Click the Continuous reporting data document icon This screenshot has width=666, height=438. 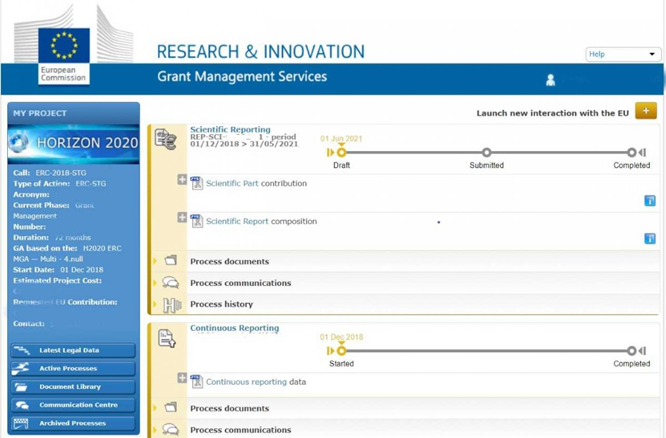tap(196, 381)
